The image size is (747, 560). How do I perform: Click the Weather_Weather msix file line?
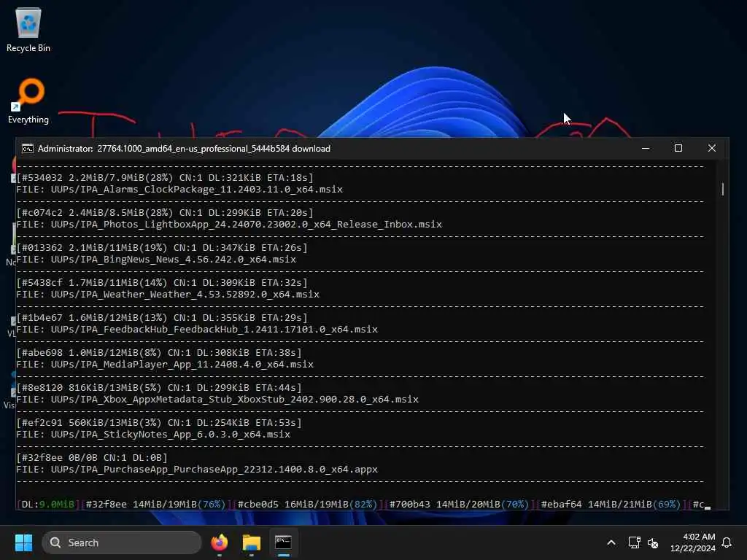[168, 295]
